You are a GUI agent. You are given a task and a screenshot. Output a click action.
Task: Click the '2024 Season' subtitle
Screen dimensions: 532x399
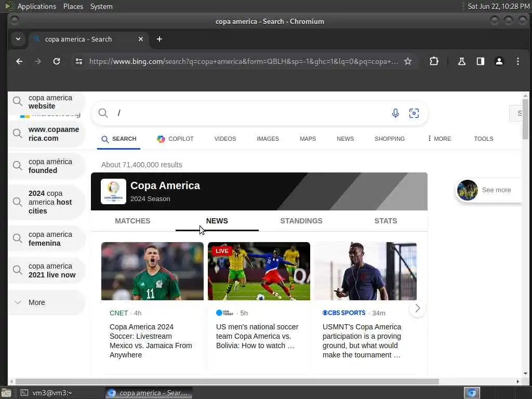click(x=150, y=199)
